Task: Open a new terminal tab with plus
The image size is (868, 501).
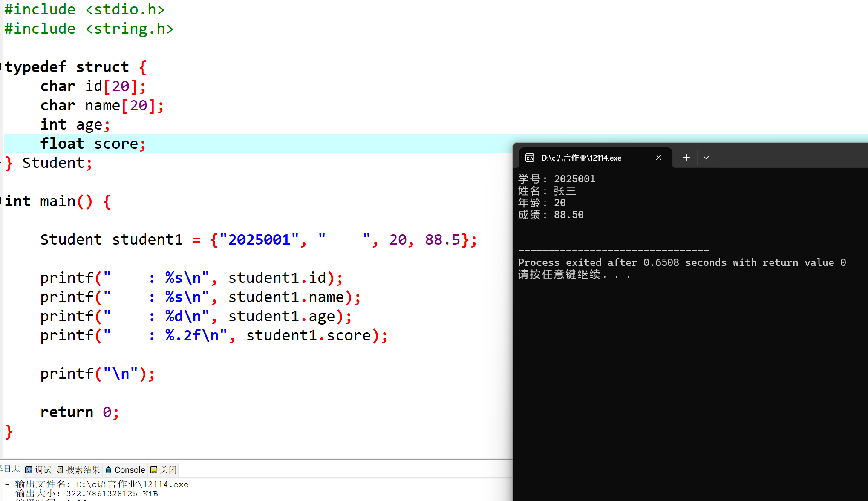Action: 686,158
